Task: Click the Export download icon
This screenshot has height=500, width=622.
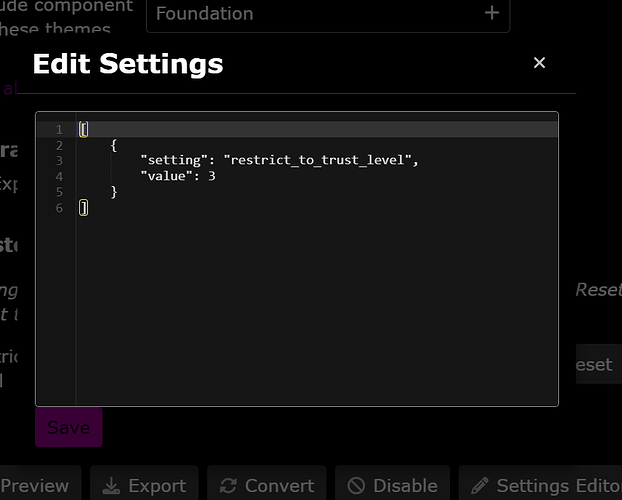Action: pos(111,486)
